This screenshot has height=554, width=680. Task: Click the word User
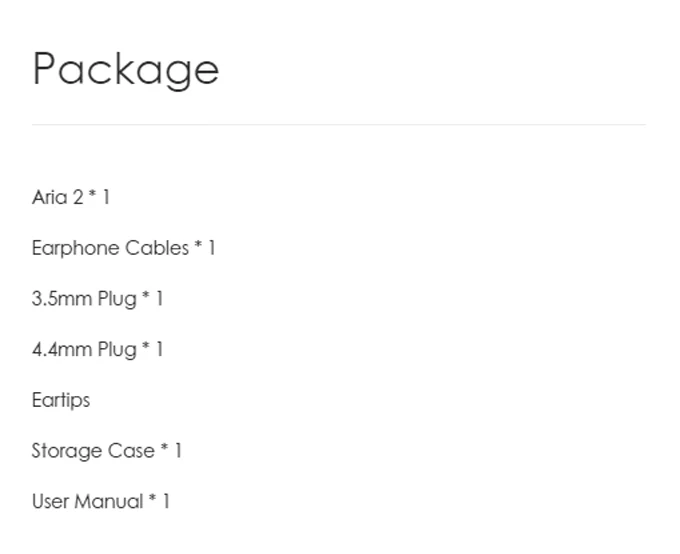pos(51,502)
